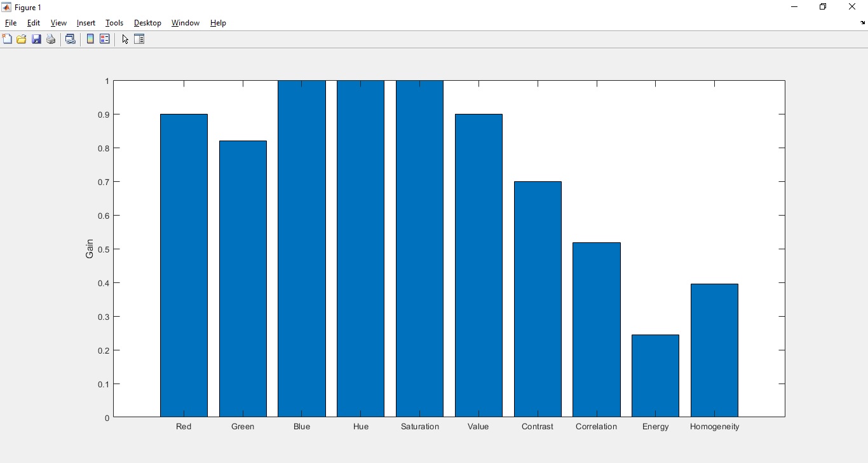The height and width of the screenshot is (463, 868).
Task: Select the blue Energy bar
Action: pos(655,376)
